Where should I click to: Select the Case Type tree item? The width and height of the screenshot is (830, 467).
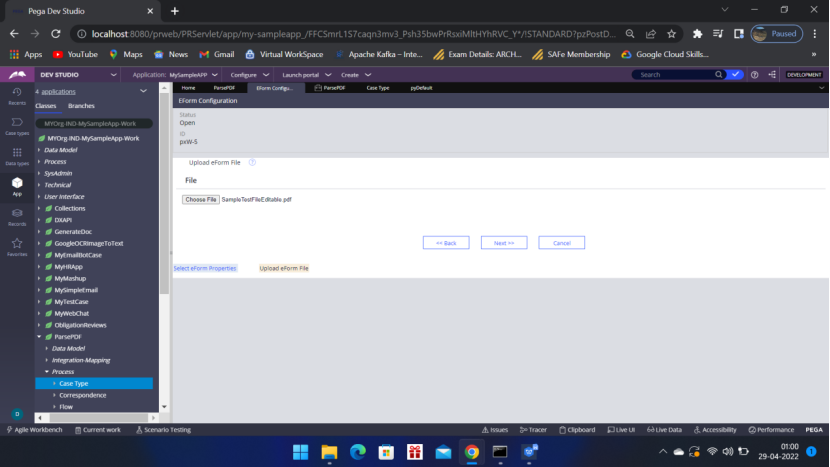pyautogui.click(x=94, y=383)
